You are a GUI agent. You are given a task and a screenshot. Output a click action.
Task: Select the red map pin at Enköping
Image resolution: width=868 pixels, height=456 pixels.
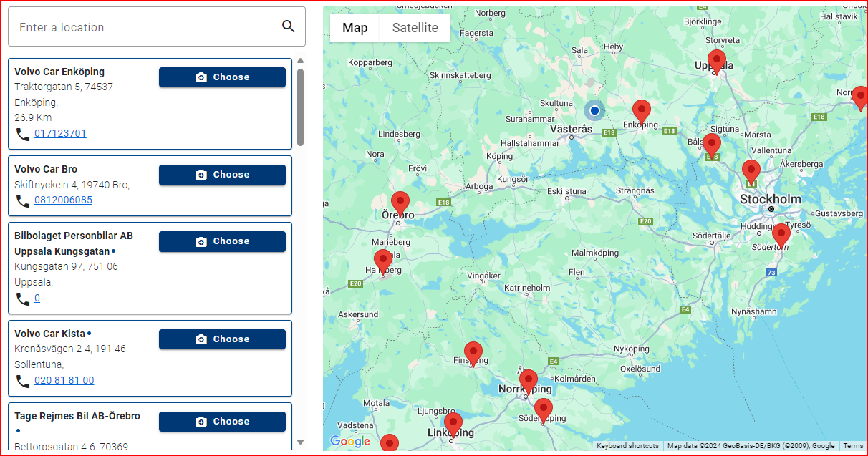coord(641,113)
